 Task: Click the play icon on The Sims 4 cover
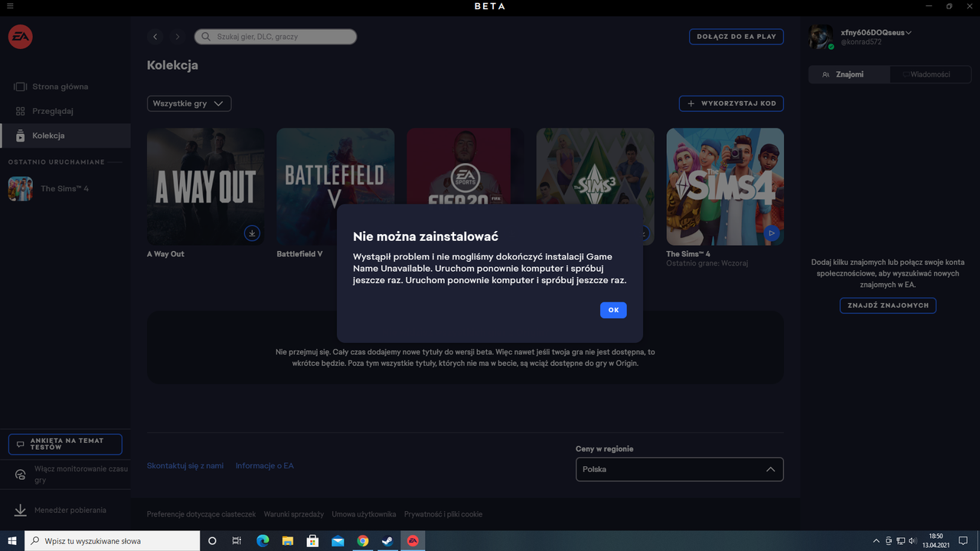pyautogui.click(x=772, y=233)
